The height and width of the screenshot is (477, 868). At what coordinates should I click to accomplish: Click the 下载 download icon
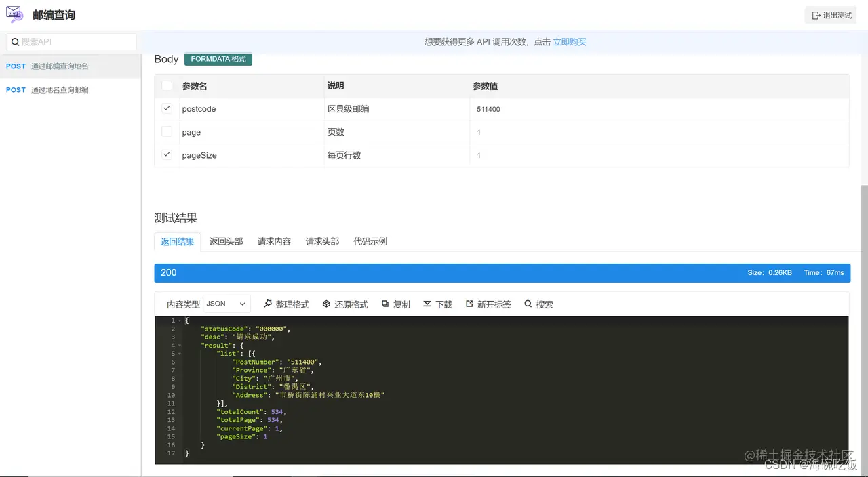pos(427,304)
